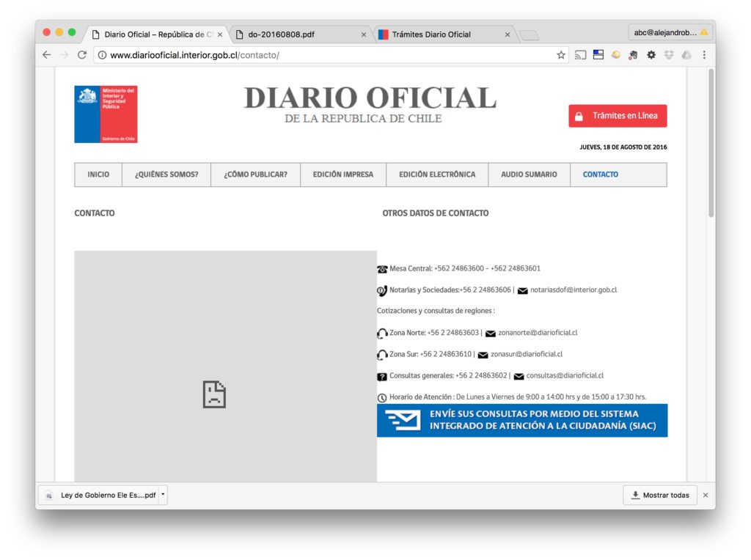Click the clock icon by Horario de Atención
The width and height of the screenshot is (751, 560).
(x=382, y=398)
